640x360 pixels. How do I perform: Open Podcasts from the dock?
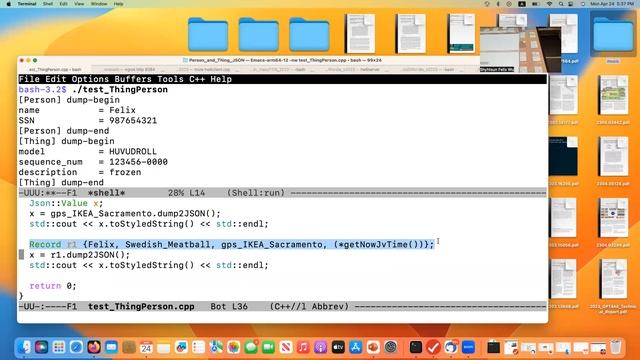[x=321, y=347]
